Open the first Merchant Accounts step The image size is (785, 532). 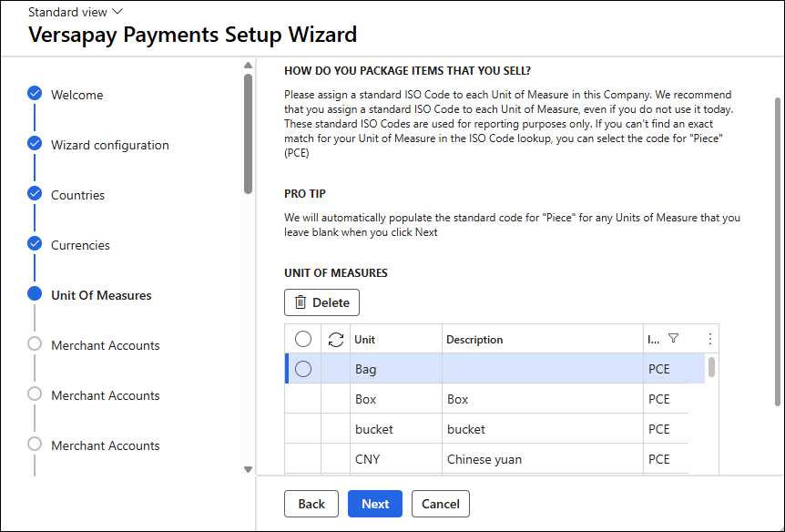click(105, 345)
